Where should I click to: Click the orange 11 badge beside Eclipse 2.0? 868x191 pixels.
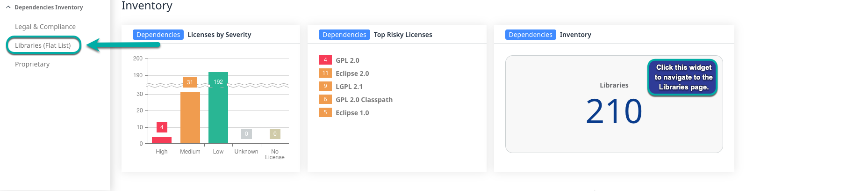[x=325, y=73]
